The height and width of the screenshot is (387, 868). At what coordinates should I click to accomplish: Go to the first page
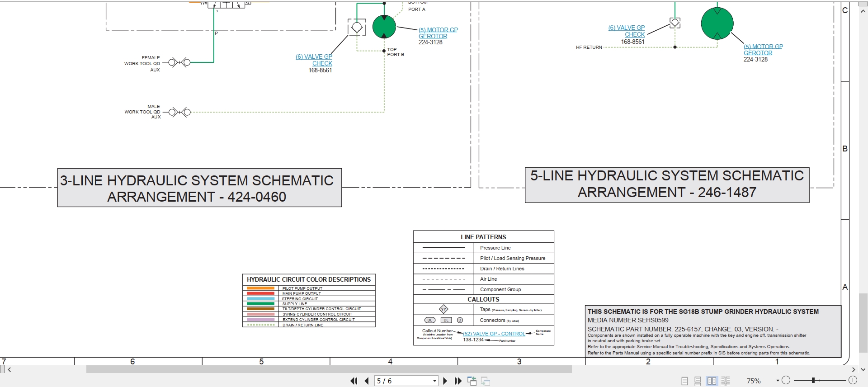pos(354,381)
